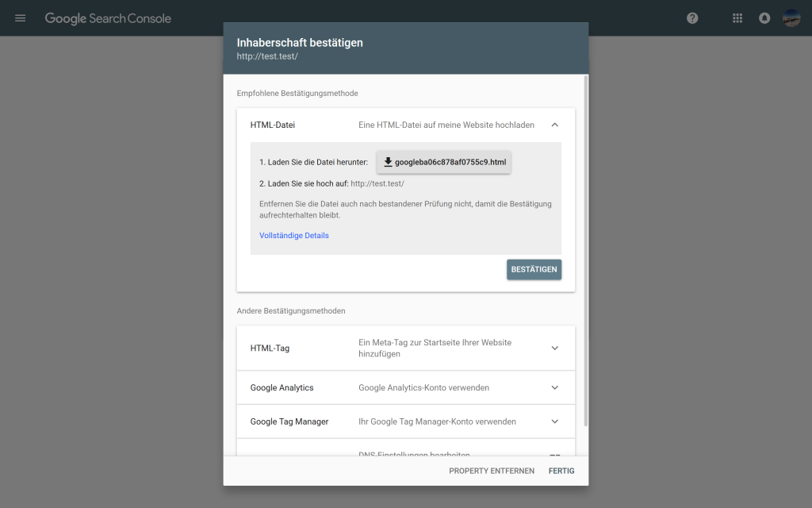Screen dimensions: 812x508
Task: Click the Help question mark icon
Action: (691, 17)
